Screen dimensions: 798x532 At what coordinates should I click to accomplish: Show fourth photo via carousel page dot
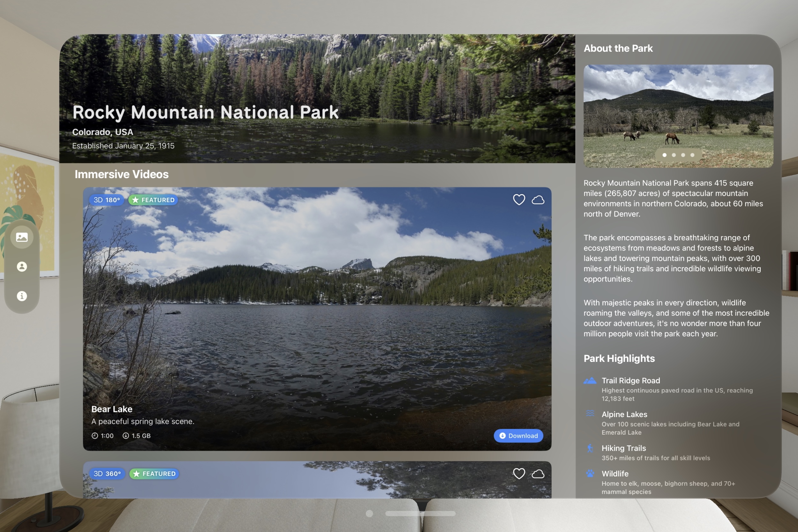(692, 155)
